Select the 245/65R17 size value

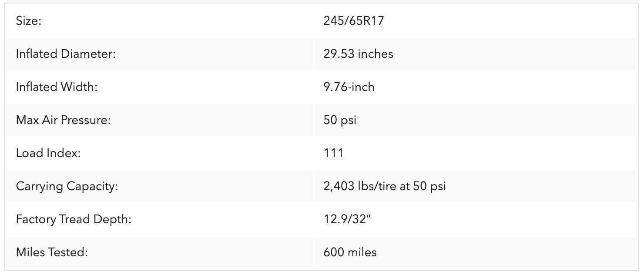tap(354, 21)
